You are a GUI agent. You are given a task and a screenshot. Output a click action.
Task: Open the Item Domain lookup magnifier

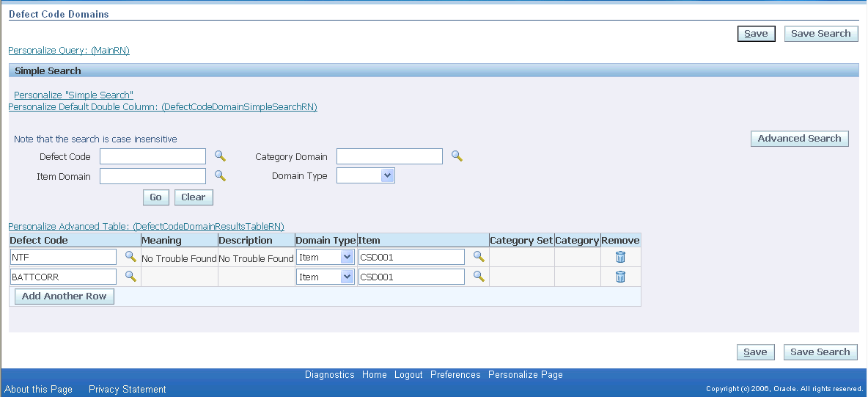221,176
